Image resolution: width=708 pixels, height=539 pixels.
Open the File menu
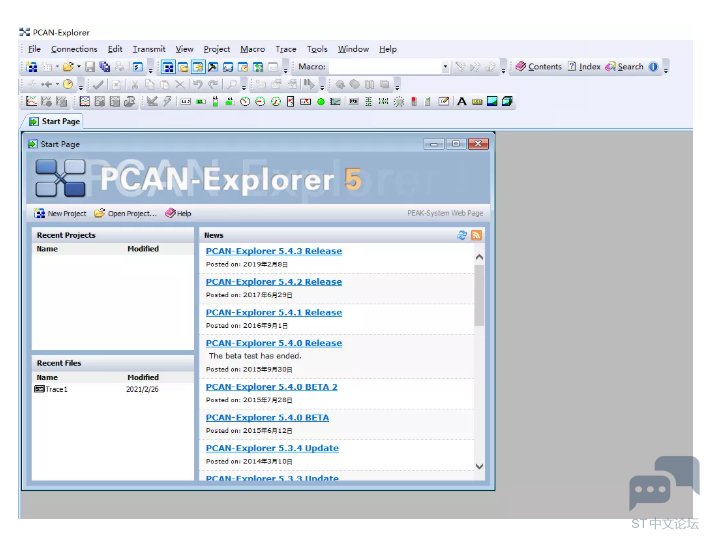34,49
